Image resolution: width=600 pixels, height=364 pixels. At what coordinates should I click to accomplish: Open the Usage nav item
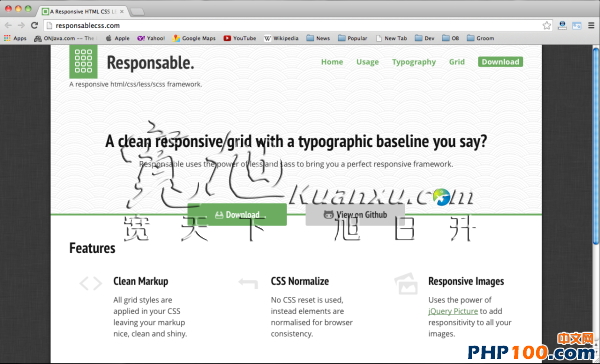(367, 62)
